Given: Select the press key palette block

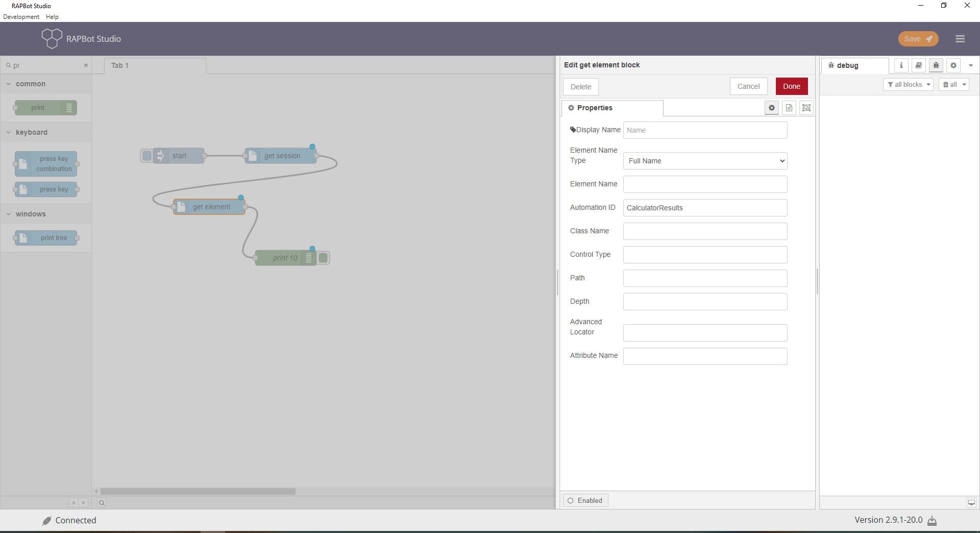Looking at the screenshot, I should pos(46,189).
